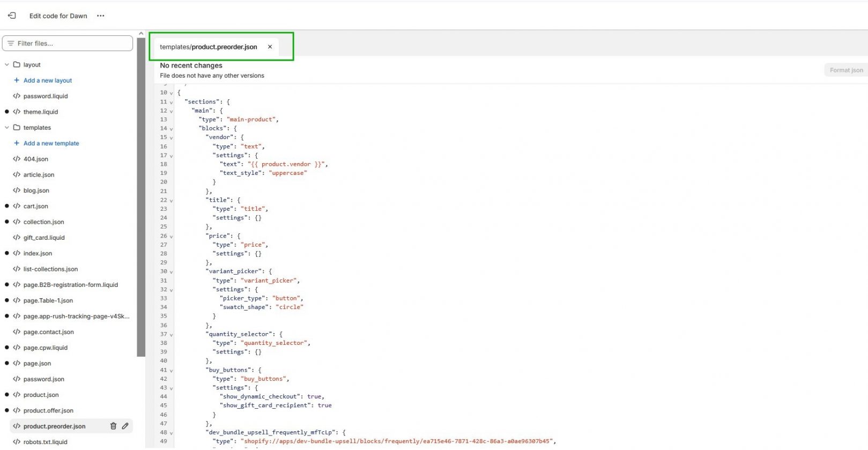Click the plus icon for Add a new layout
The image size is (868, 450).
[17, 80]
